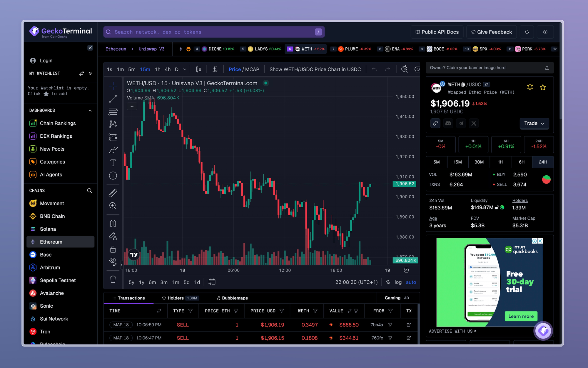
Task: Open the Telegram social link
Action: tap(461, 123)
